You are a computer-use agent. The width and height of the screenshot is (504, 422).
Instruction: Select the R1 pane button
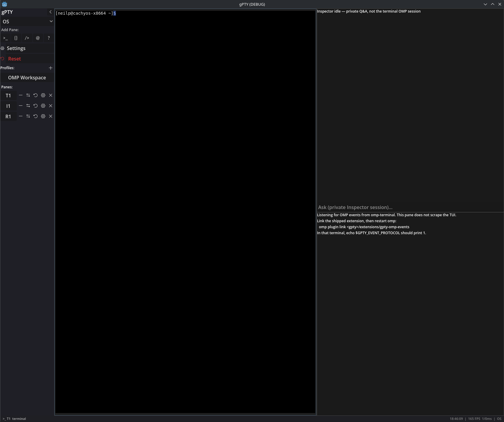[x=8, y=117]
